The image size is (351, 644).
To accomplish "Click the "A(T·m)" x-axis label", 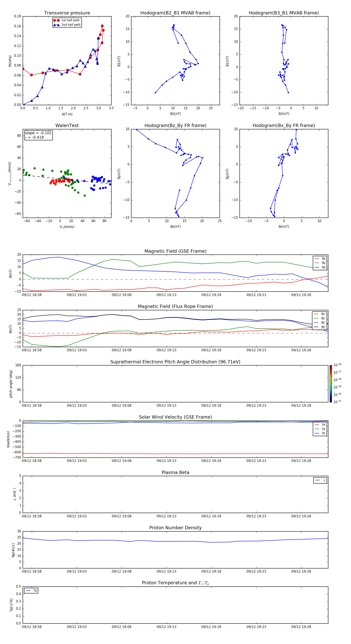I will [67, 114].
